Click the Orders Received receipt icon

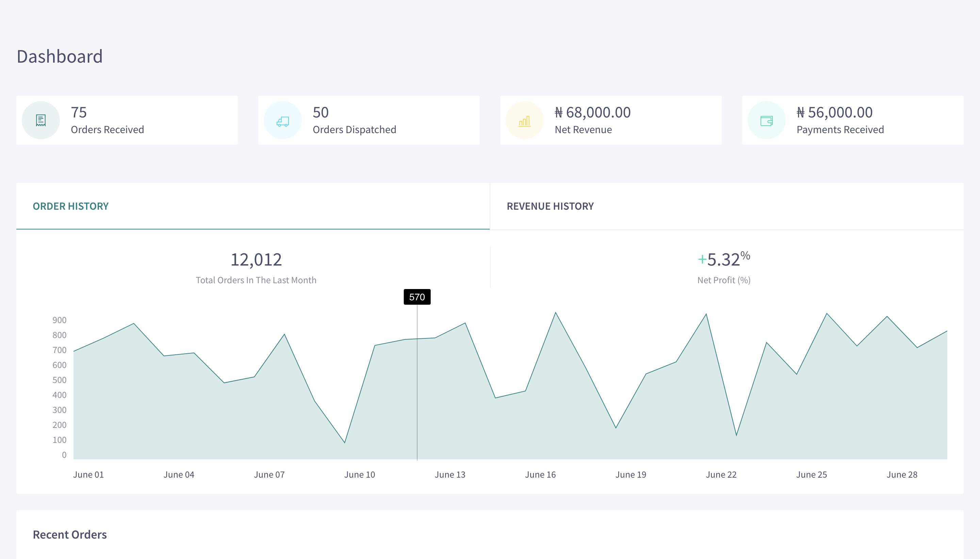click(x=41, y=121)
